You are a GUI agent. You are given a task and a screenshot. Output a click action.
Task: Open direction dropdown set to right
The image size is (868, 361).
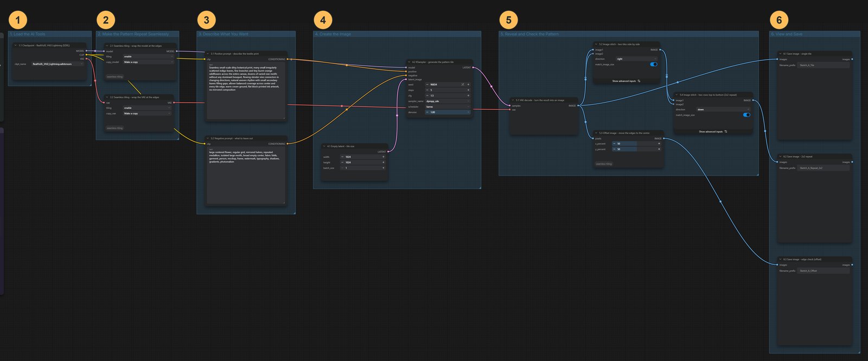[636, 59]
